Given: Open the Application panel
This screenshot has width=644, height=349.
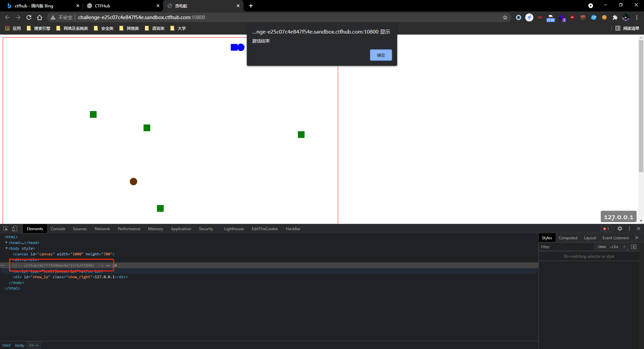Looking at the screenshot, I should coord(181,229).
